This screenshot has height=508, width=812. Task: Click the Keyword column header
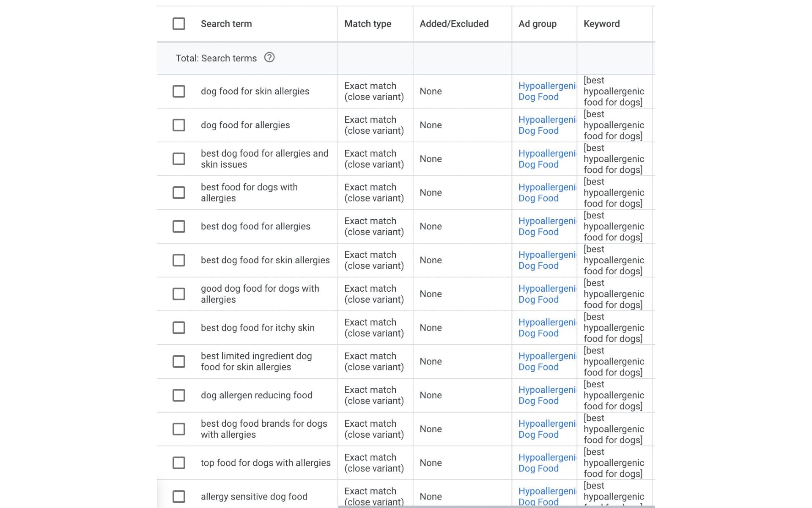click(601, 24)
